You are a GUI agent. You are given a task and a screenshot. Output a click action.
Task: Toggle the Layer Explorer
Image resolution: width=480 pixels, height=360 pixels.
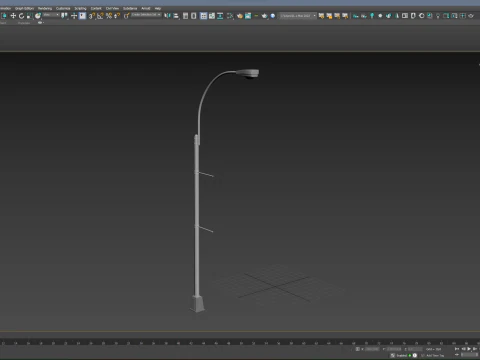click(x=193, y=16)
